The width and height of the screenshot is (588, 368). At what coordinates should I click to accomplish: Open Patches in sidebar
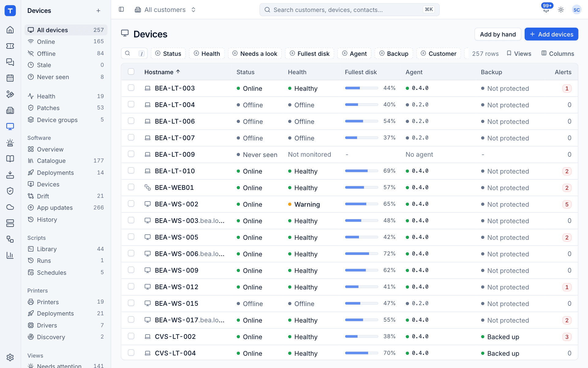[66, 108]
